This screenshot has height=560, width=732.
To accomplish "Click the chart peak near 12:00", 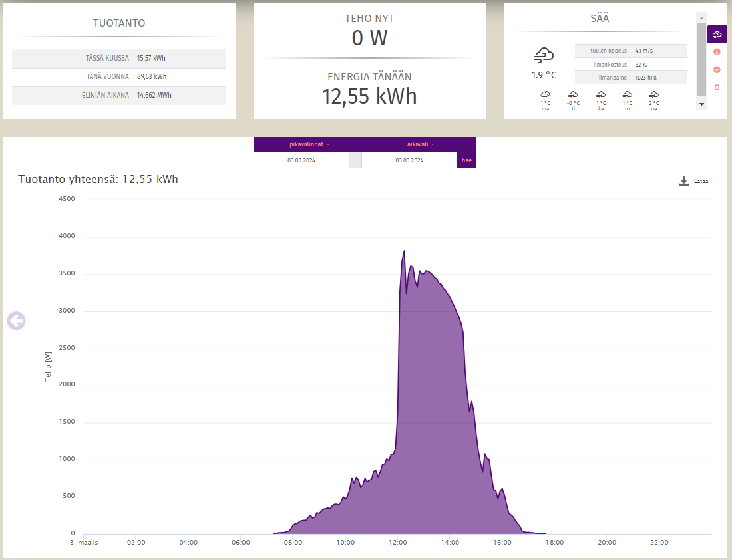I will tap(404, 252).
